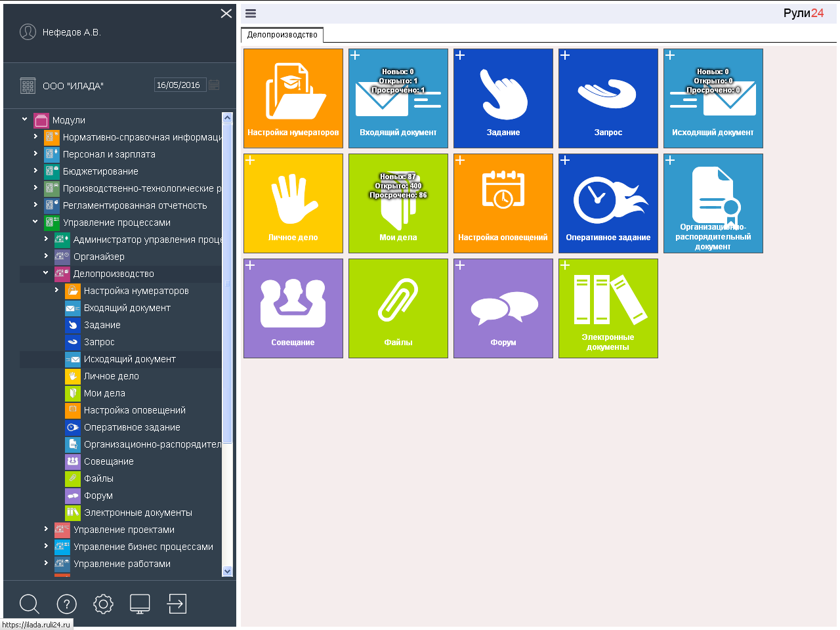This screenshot has width=840, height=630.
Task: Select Совещание in module tree
Action: (x=109, y=461)
